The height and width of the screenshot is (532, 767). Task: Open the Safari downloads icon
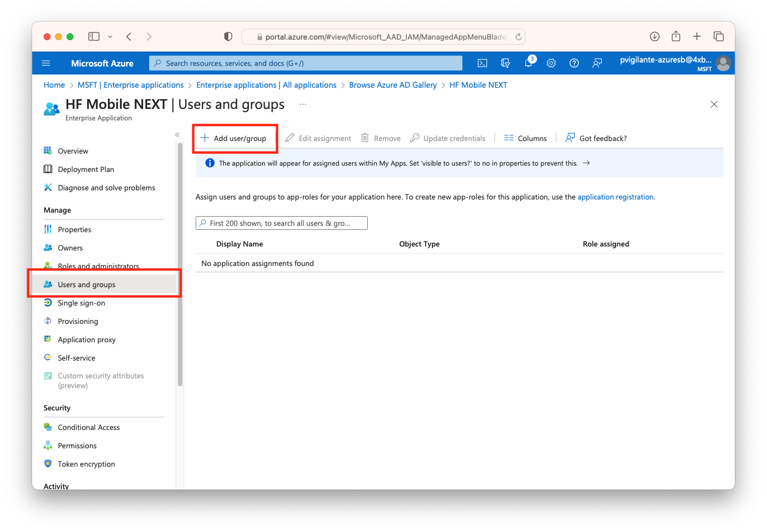pyautogui.click(x=655, y=36)
